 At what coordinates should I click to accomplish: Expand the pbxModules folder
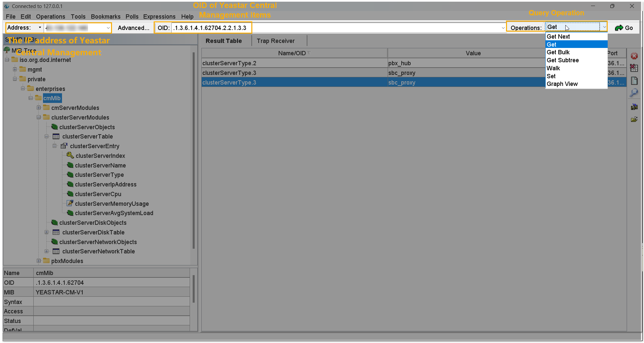coord(39,261)
